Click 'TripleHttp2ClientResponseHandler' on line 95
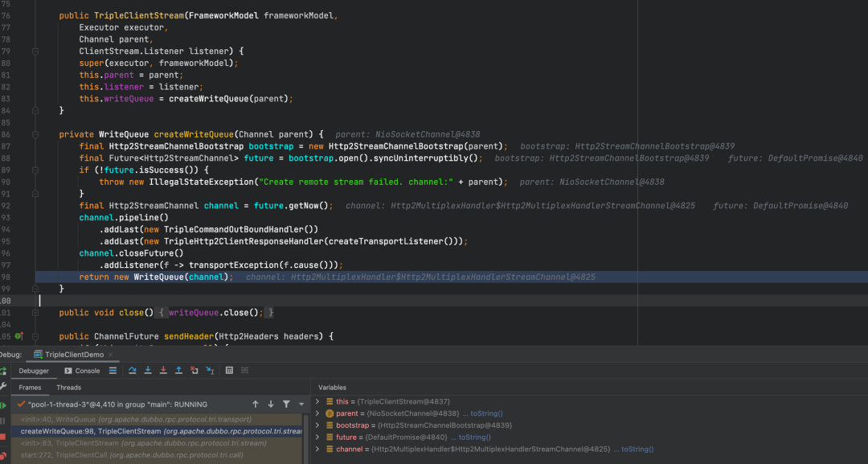This screenshot has height=464, width=868. [244, 241]
